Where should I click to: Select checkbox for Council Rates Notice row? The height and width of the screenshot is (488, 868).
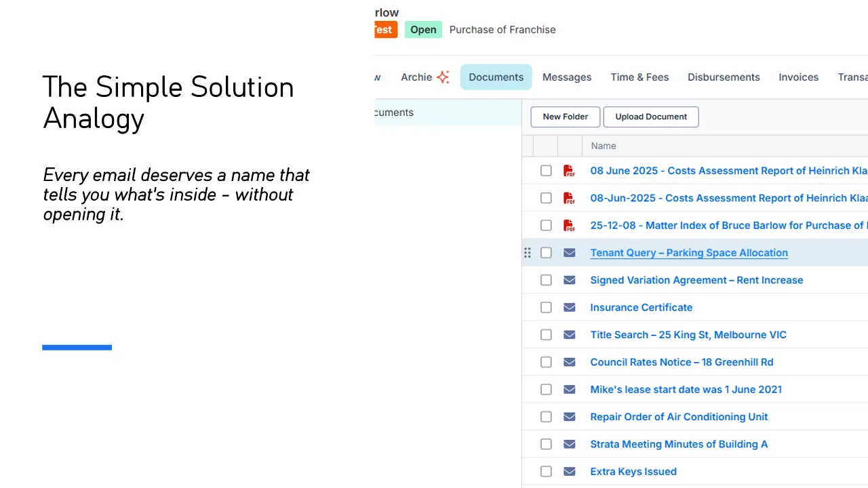(x=546, y=362)
